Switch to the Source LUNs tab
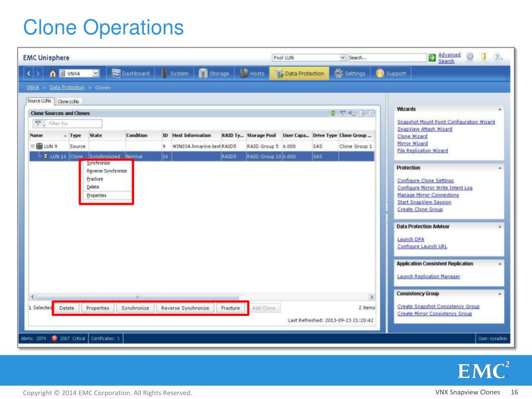Screen dimensions: 532x399 click(39, 101)
